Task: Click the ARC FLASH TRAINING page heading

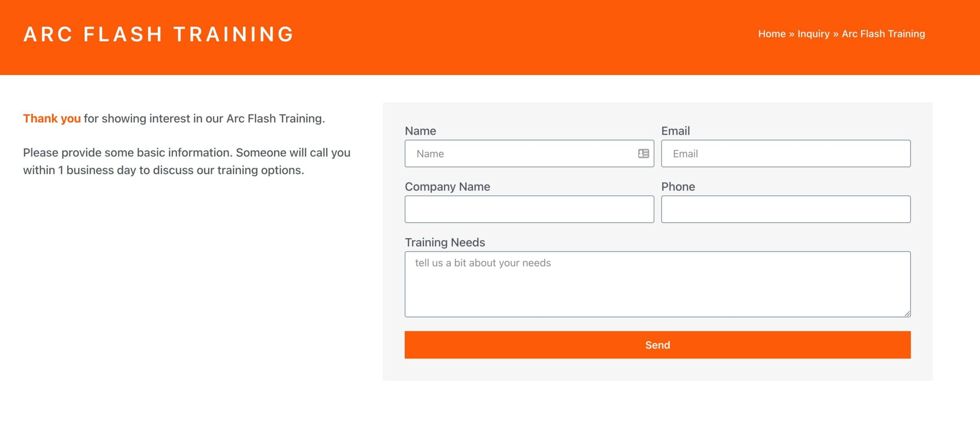Action: point(158,34)
